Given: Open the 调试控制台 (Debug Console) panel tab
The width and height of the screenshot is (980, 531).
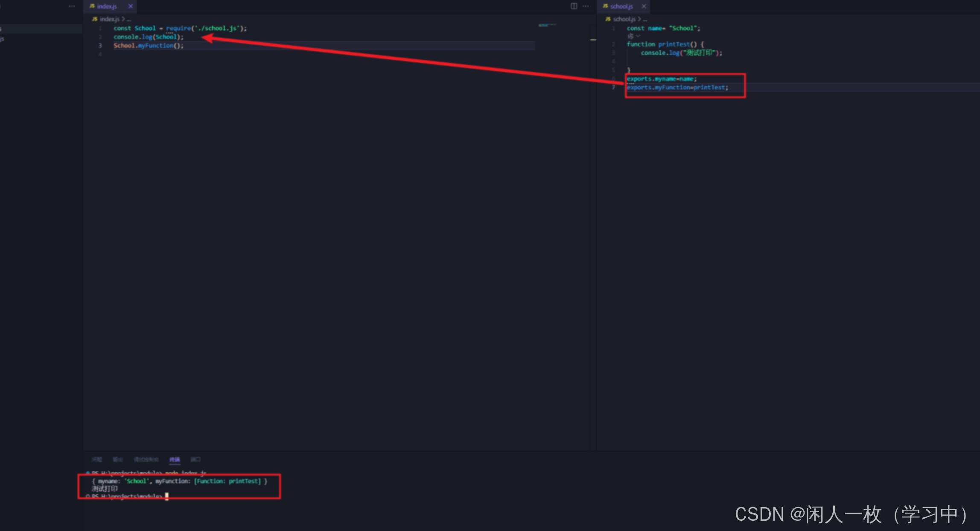Looking at the screenshot, I should pos(146,459).
